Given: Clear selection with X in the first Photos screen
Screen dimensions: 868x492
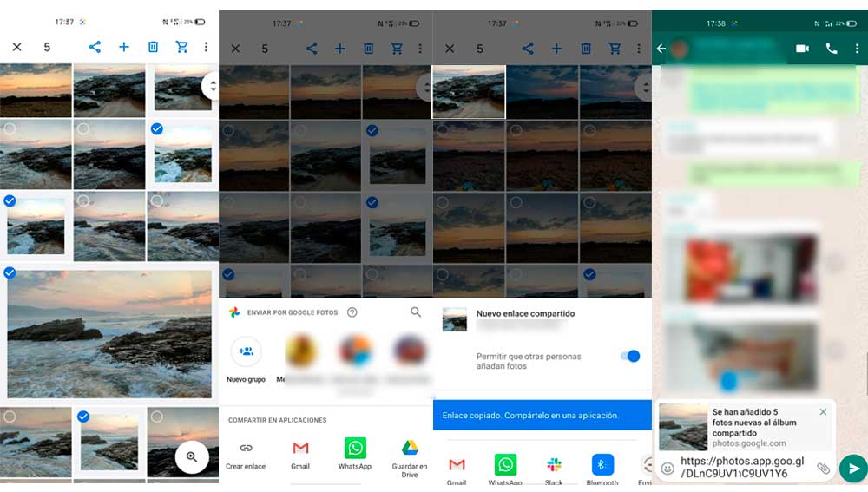Looking at the screenshot, I should coord(17,47).
